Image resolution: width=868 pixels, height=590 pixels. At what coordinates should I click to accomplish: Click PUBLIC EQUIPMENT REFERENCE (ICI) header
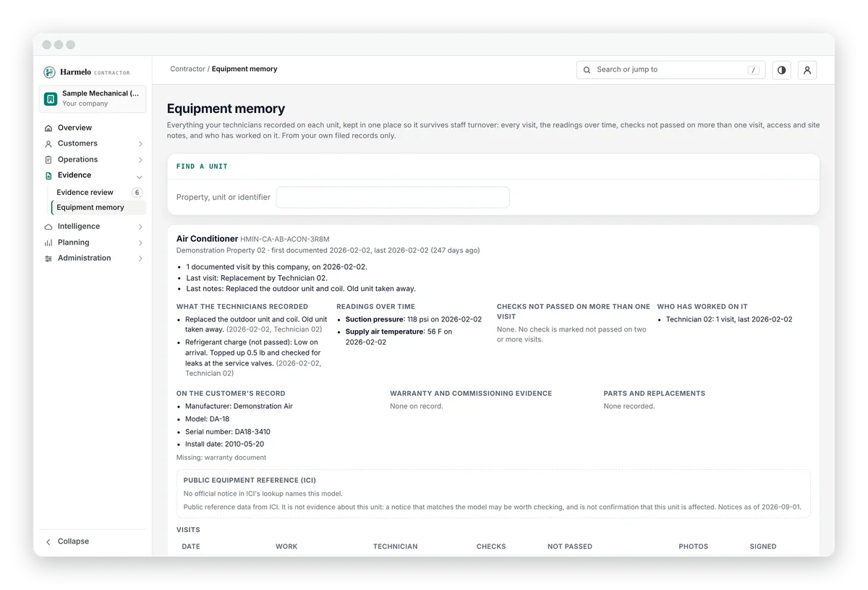pos(250,480)
